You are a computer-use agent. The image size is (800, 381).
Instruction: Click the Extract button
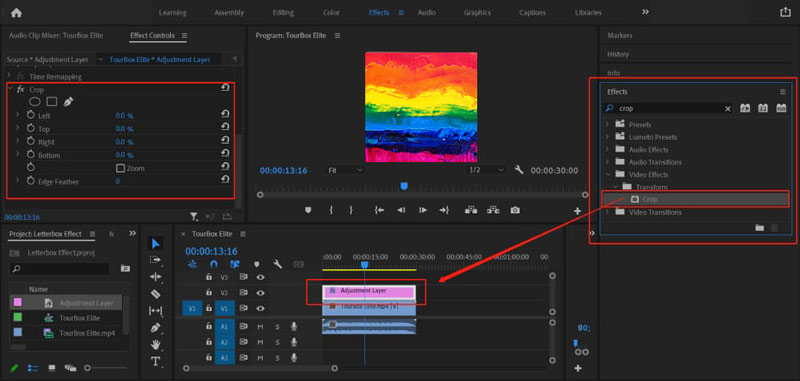point(493,210)
